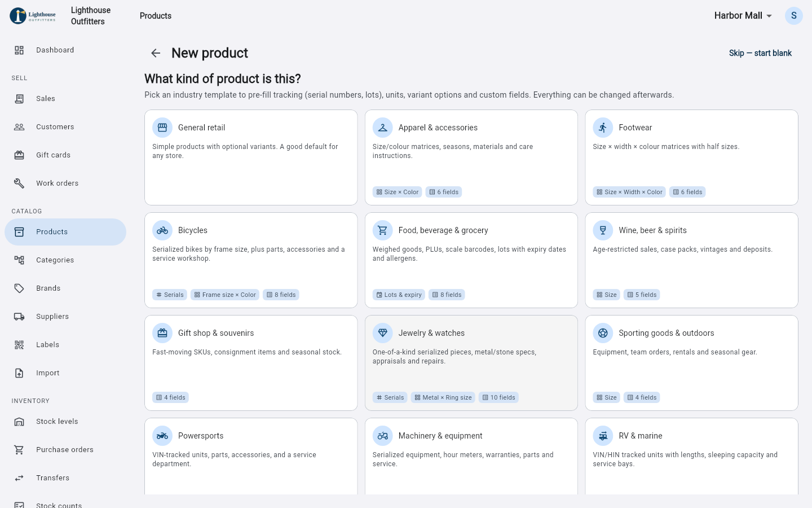Image resolution: width=812 pixels, height=508 pixels.
Task: Click the Serials chip on Bicycles card
Action: (x=170, y=295)
